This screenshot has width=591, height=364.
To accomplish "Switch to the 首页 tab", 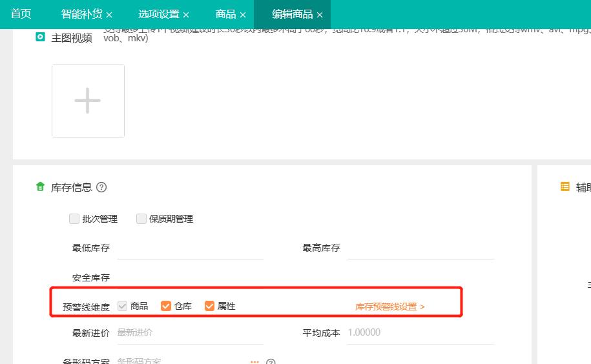I will (x=21, y=14).
